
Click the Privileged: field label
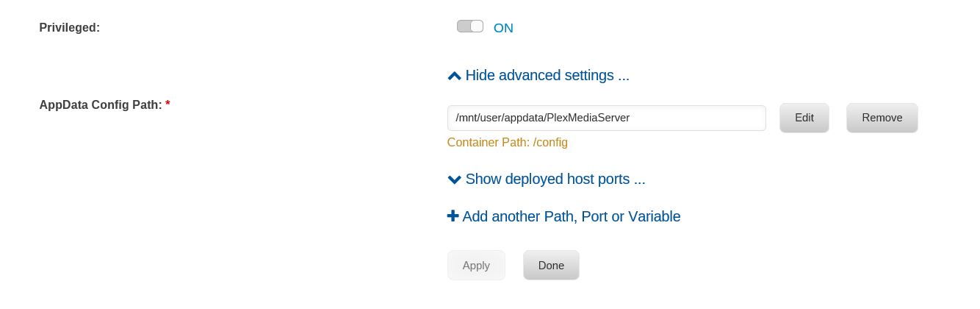coord(69,27)
